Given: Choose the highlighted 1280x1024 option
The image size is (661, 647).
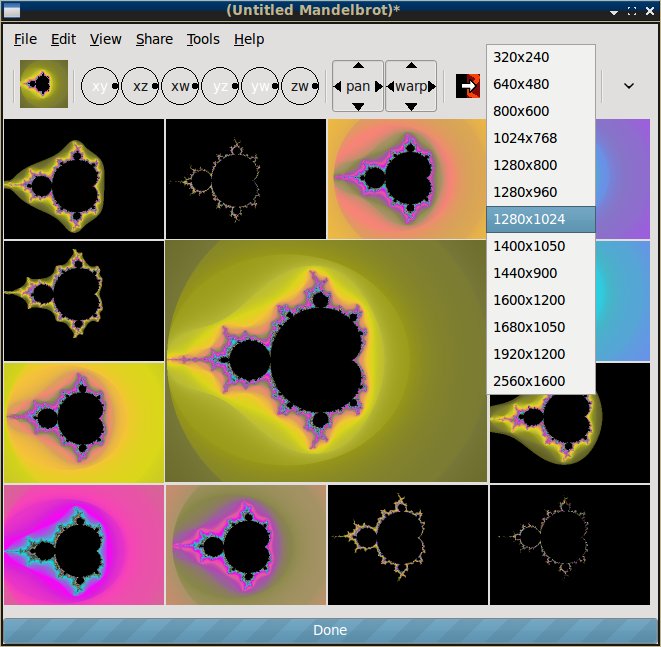Looking at the screenshot, I should (541, 219).
